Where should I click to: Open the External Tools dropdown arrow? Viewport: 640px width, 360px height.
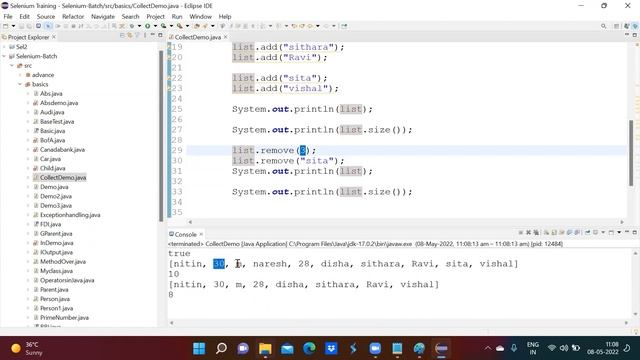click(187, 26)
